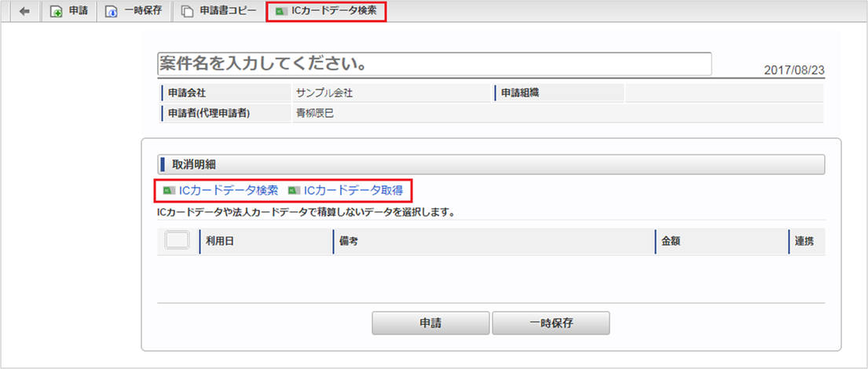Click the 申請 toolbar item
Viewport: 868px width, 369px height.
(69, 12)
